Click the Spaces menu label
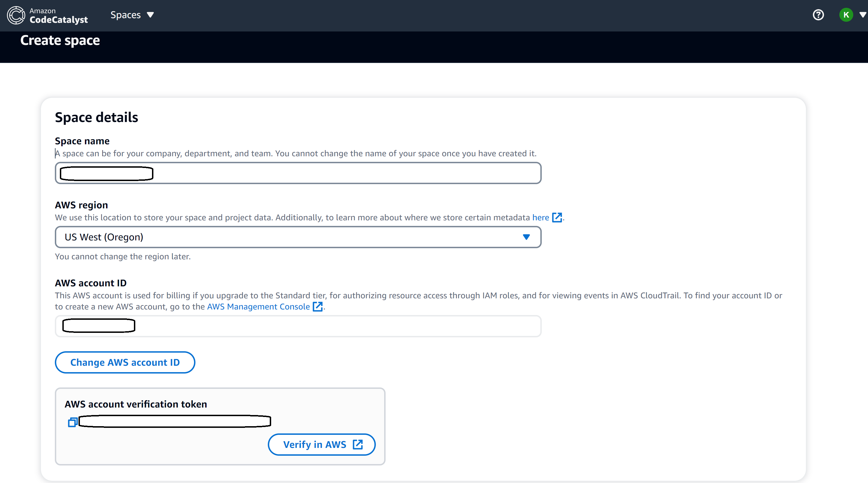 coord(125,15)
